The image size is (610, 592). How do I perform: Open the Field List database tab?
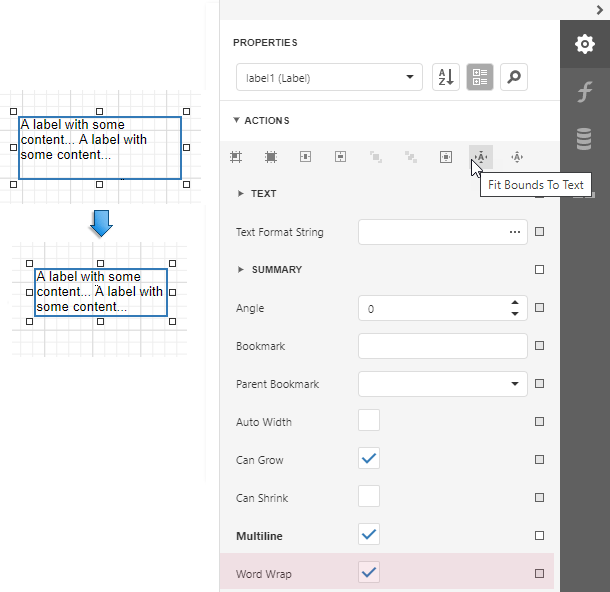click(584, 139)
